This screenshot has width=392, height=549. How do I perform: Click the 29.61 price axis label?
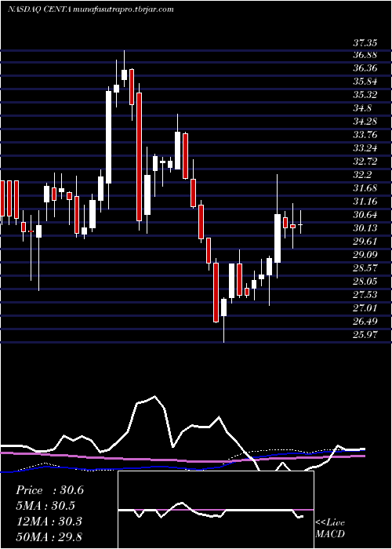tap(365, 242)
